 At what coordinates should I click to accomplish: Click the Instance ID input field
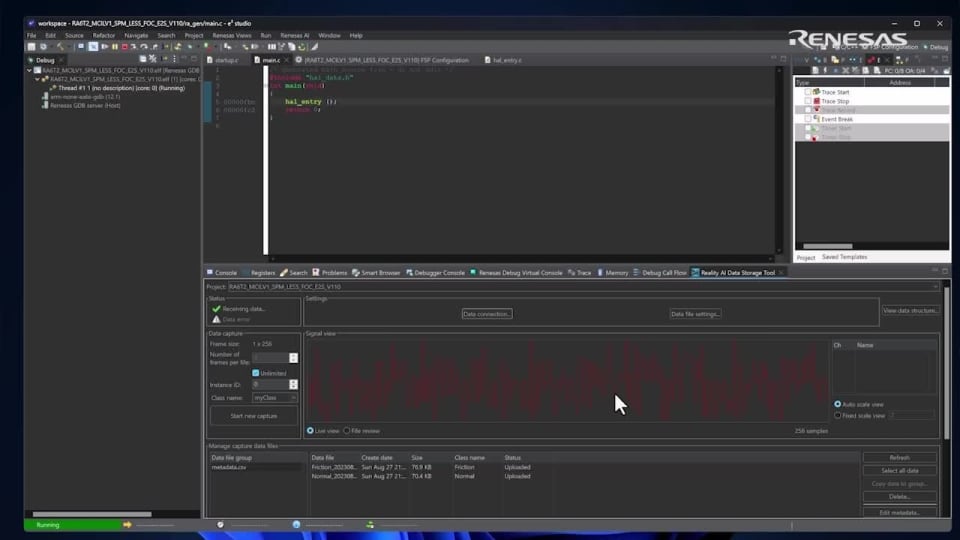270,384
